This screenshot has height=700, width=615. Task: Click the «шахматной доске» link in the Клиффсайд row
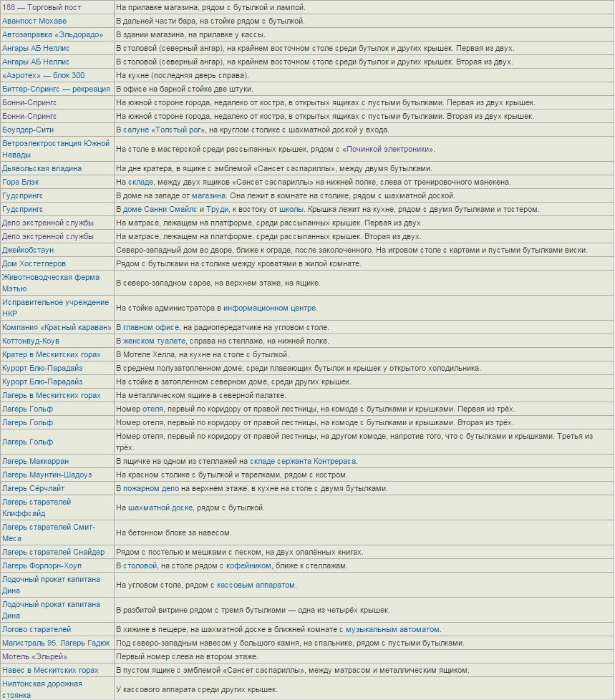click(x=160, y=508)
